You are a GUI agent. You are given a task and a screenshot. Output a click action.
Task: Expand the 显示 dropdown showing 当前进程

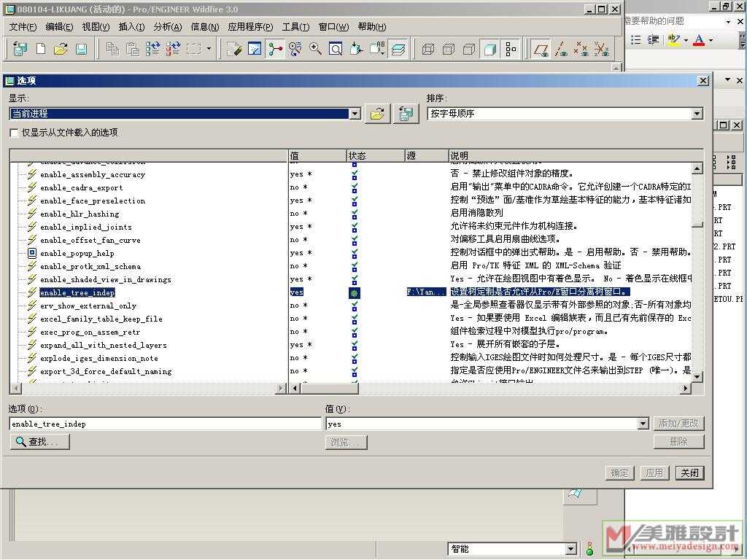pos(355,113)
